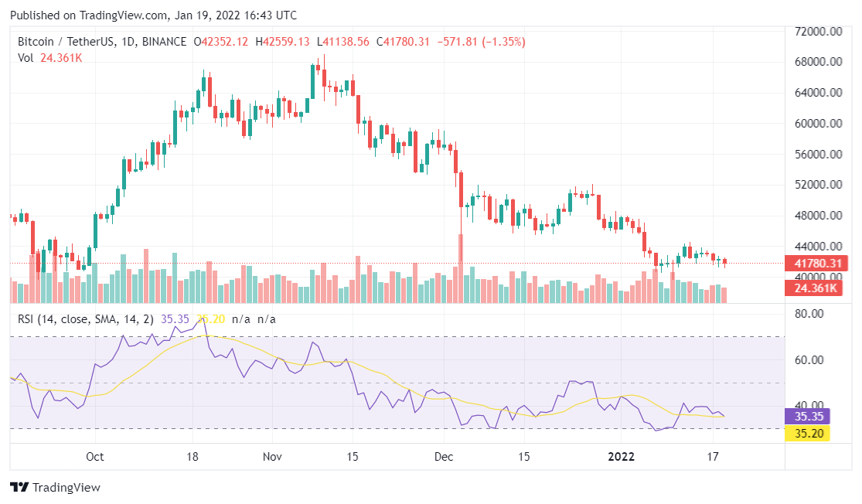Image resolution: width=862 pixels, height=504 pixels.
Task: Click the 60.00 level on RSI scale
Action: tap(811, 360)
